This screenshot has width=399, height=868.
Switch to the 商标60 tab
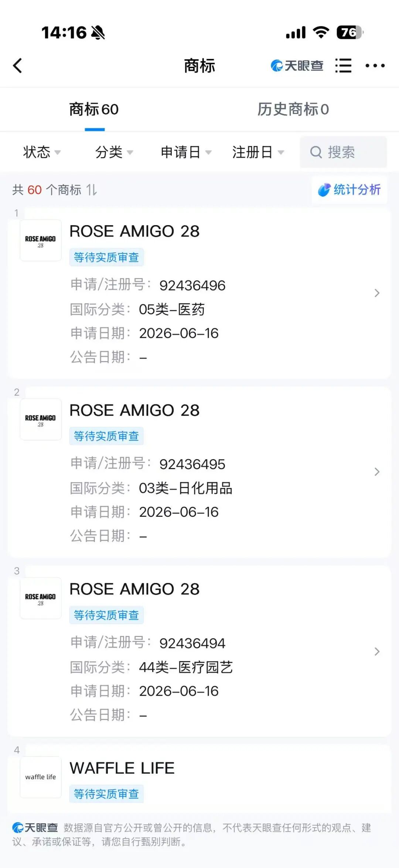tap(94, 109)
